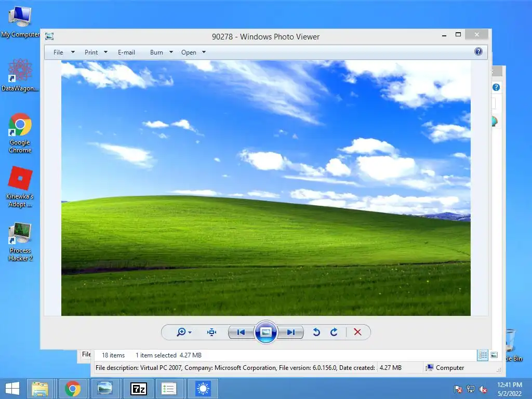Switch Explorer to large icons view
The image size is (532, 399).
coord(495,355)
